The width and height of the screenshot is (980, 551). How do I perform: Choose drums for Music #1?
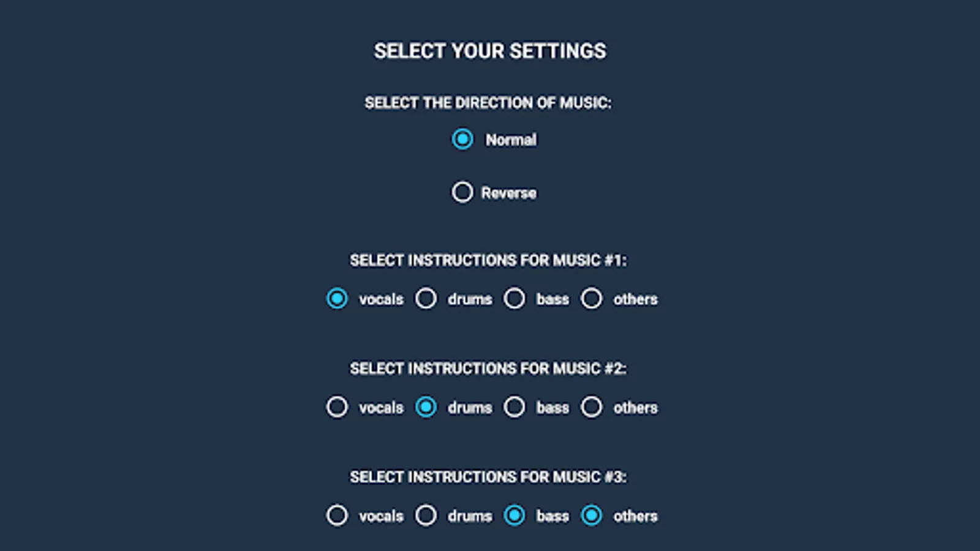coord(426,299)
